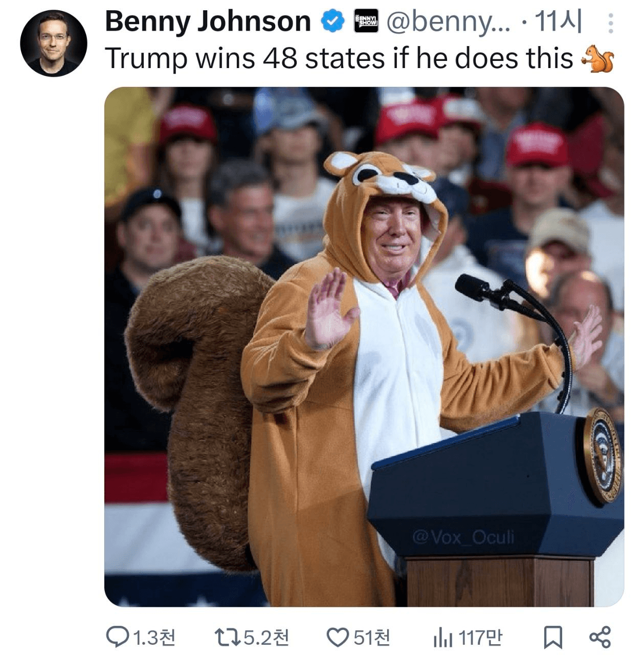Like the post with the heart icon

click(x=337, y=638)
